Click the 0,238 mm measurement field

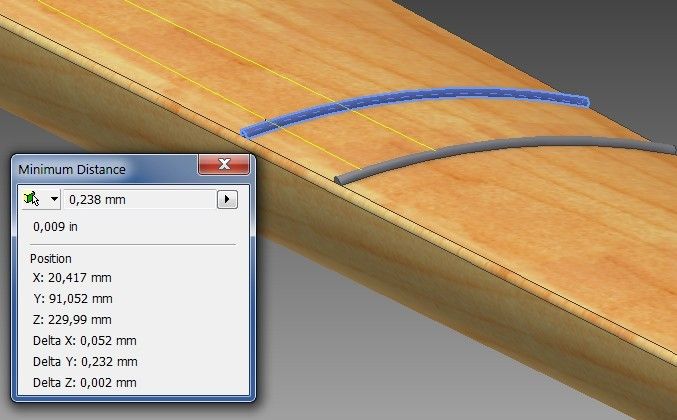click(138, 199)
